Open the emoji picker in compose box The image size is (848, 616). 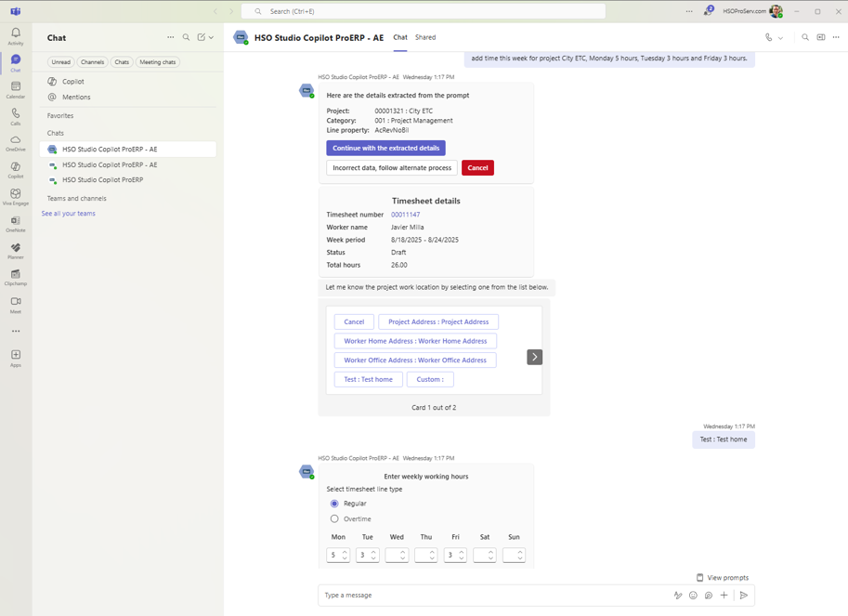[x=693, y=596]
